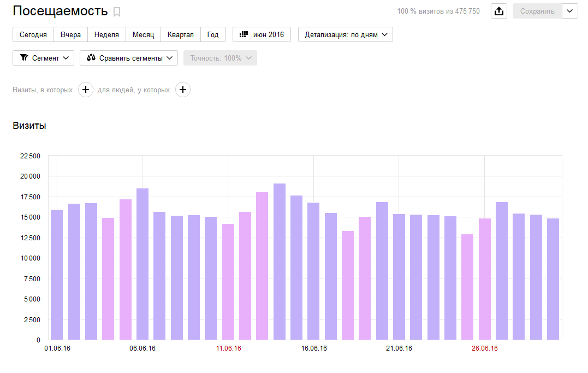588x373 pixels.
Task: Open Детализация: по дням dropdown
Action: coord(345,34)
